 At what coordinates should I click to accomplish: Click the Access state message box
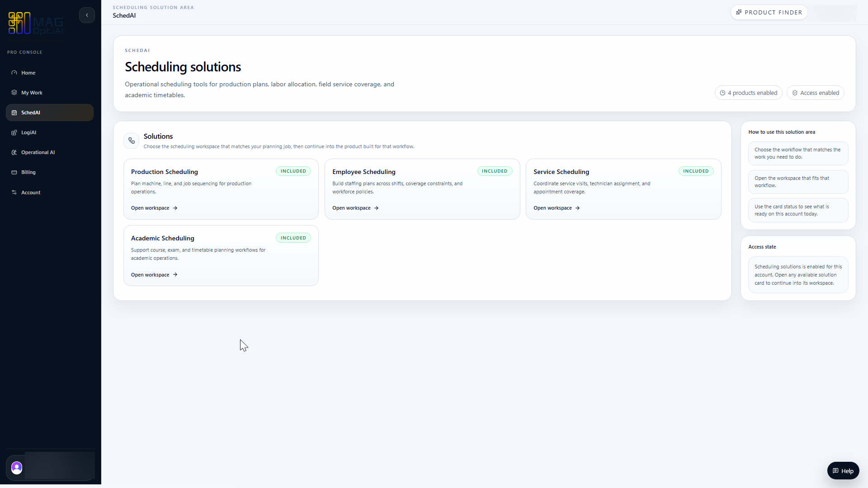pyautogui.click(x=798, y=275)
